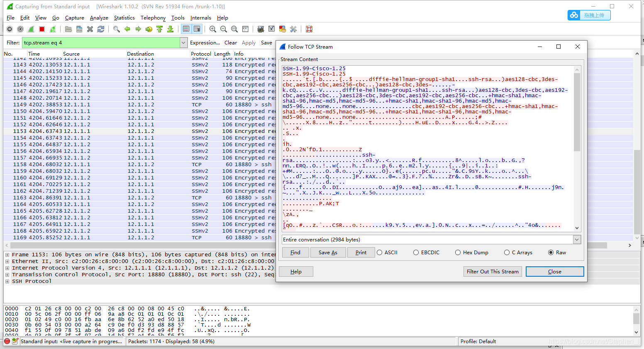Screen dimensions: 644x349
Task: Expand Transmission Control Protocol node
Action: [7, 275]
